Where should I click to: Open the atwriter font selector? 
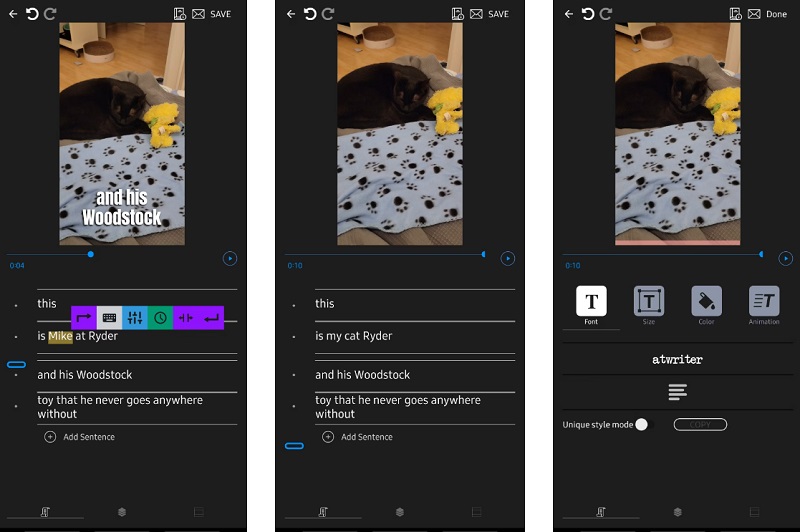point(677,359)
